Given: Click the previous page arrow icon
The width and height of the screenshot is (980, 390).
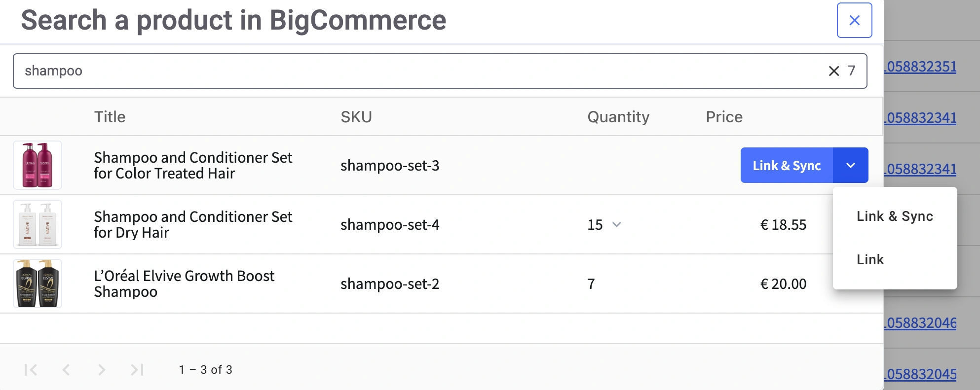Looking at the screenshot, I should point(67,369).
